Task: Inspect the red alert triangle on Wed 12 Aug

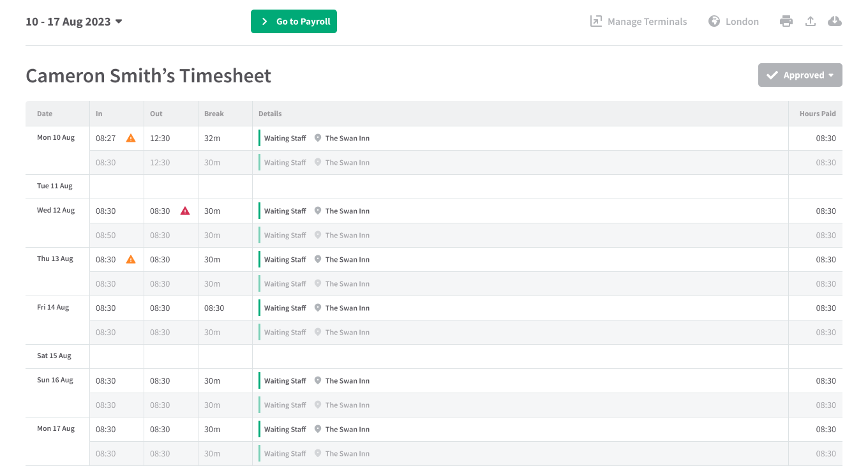Action: (x=184, y=210)
